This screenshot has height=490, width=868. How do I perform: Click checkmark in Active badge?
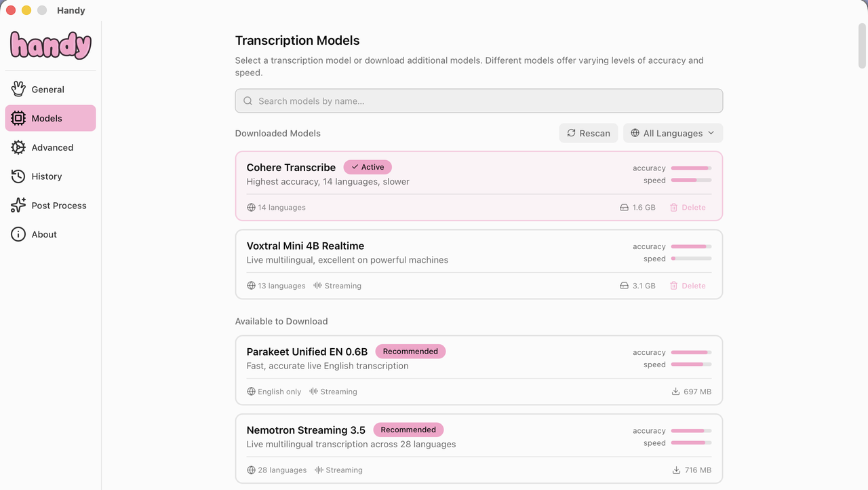(x=355, y=167)
